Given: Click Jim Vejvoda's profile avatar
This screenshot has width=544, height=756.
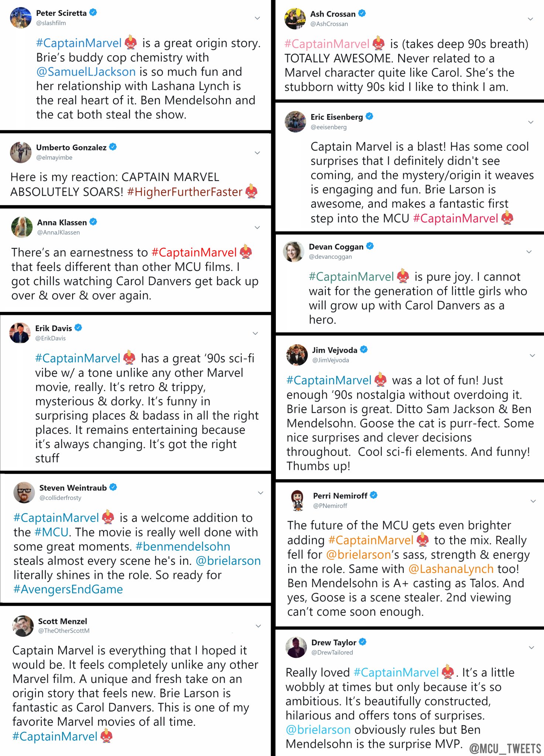Looking at the screenshot, I should pyautogui.click(x=297, y=355).
